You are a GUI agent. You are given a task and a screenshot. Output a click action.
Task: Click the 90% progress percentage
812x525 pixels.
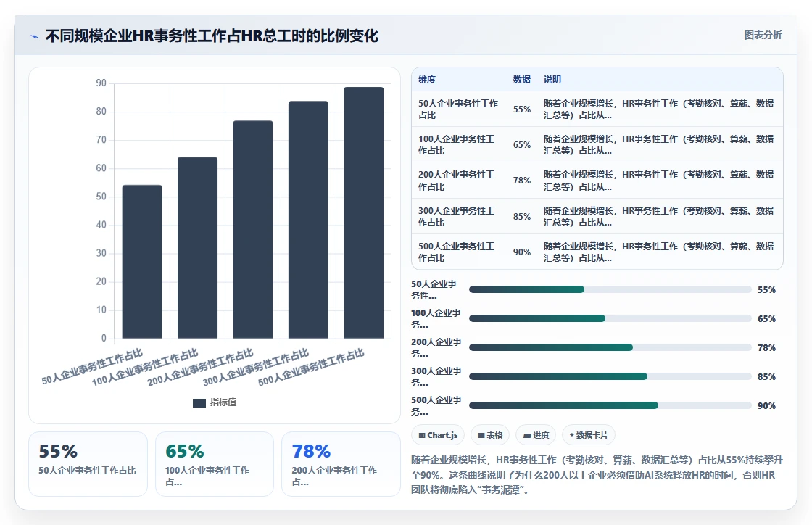click(x=766, y=406)
